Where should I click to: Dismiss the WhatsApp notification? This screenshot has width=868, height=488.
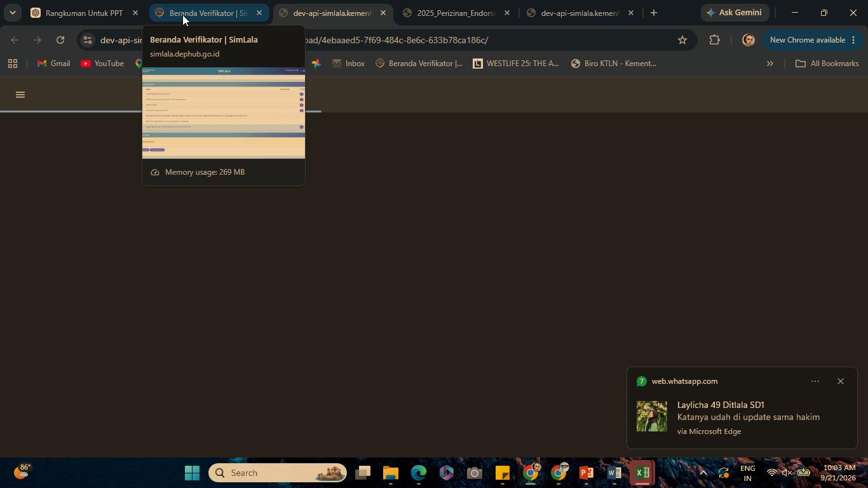tap(841, 381)
